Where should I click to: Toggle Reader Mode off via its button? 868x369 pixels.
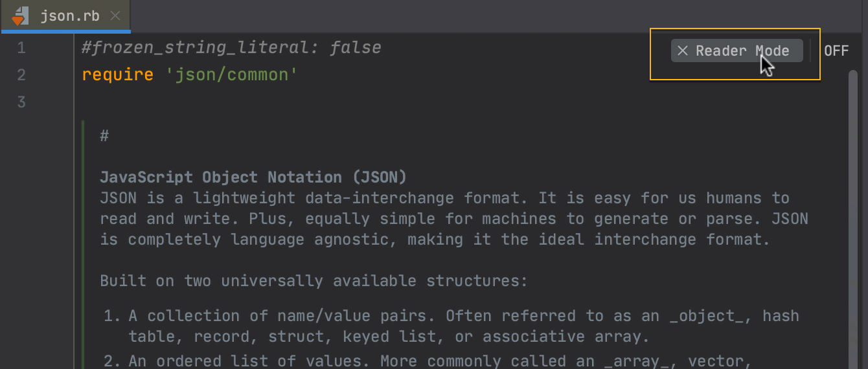tap(737, 50)
